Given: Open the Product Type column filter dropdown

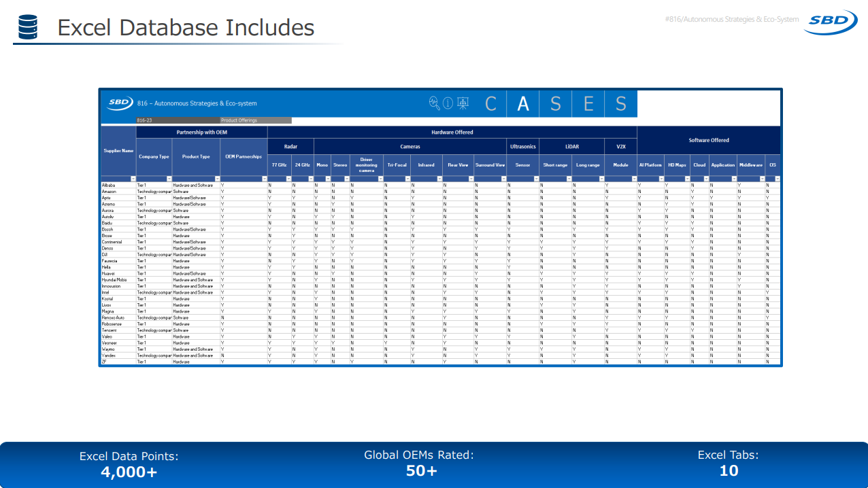Looking at the screenshot, I should pos(217,179).
